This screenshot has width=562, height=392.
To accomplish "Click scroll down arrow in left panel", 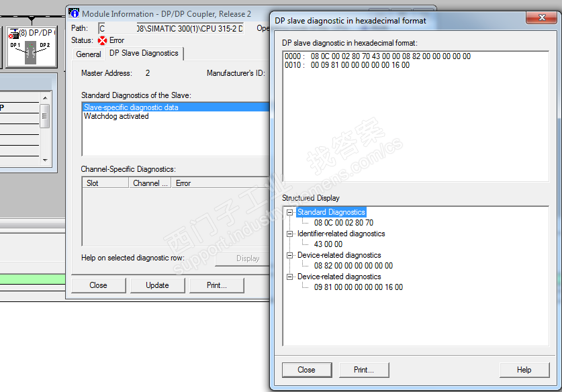I will coord(45,160).
